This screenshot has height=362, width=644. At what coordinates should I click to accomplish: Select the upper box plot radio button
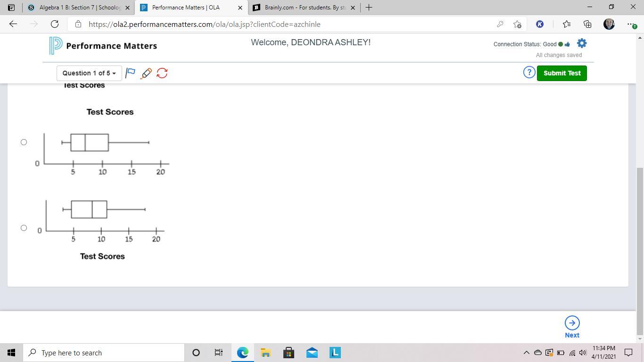[24, 142]
